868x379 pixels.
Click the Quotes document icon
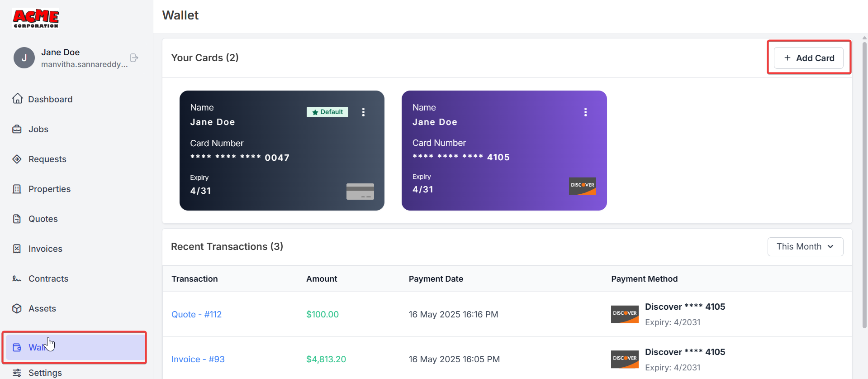pos(17,219)
